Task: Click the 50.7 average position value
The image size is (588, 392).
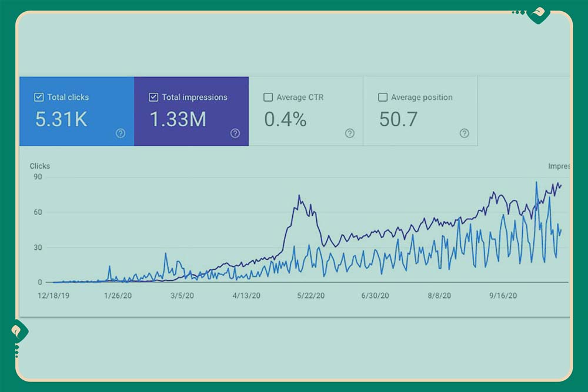Action: point(398,120)
